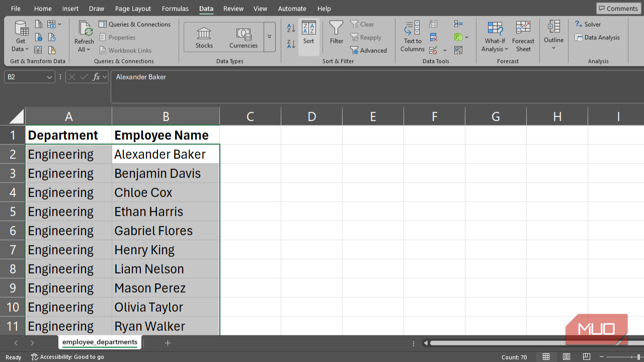Click the From Picture icon

(51, 24)
